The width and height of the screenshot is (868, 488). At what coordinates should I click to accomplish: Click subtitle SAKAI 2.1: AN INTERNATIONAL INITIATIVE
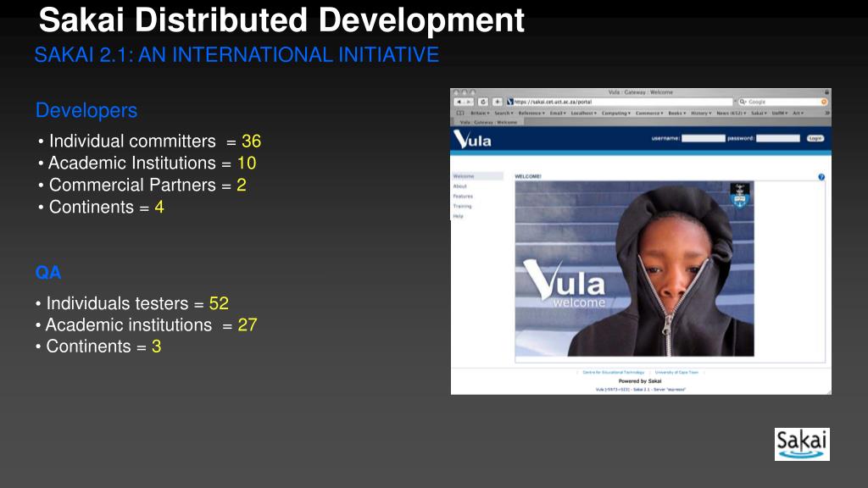click(237, 55)
